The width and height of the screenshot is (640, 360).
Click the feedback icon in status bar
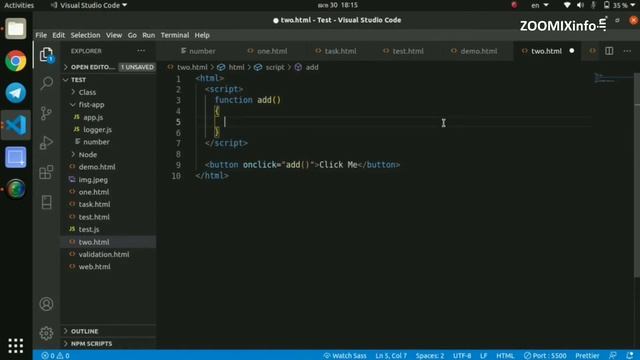point(613,356)
